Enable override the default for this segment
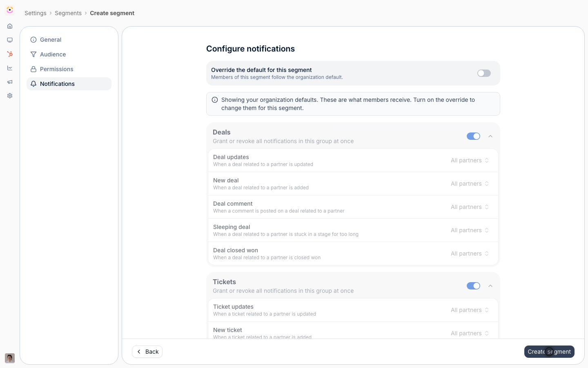The image size is (588, 368). coord(484,73)
